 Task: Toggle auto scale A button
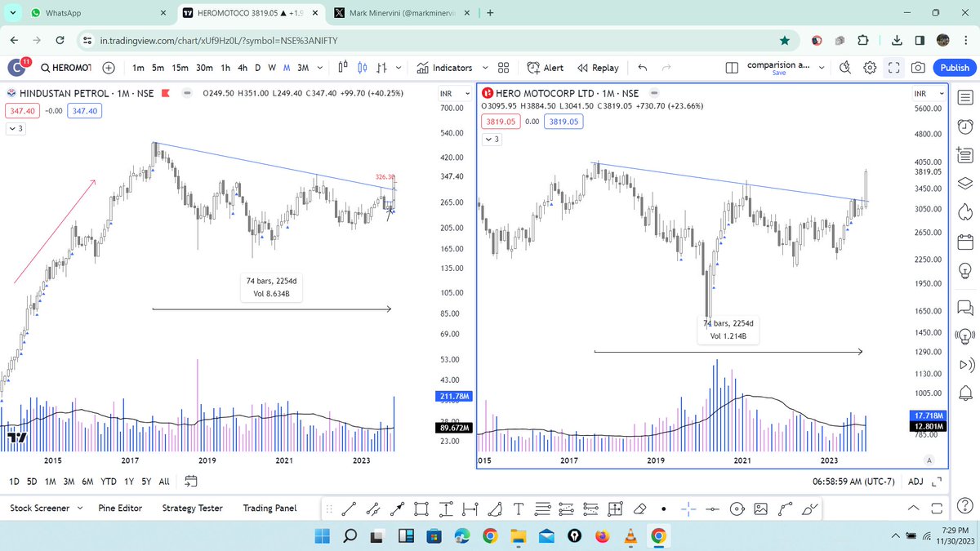[929, 460]
